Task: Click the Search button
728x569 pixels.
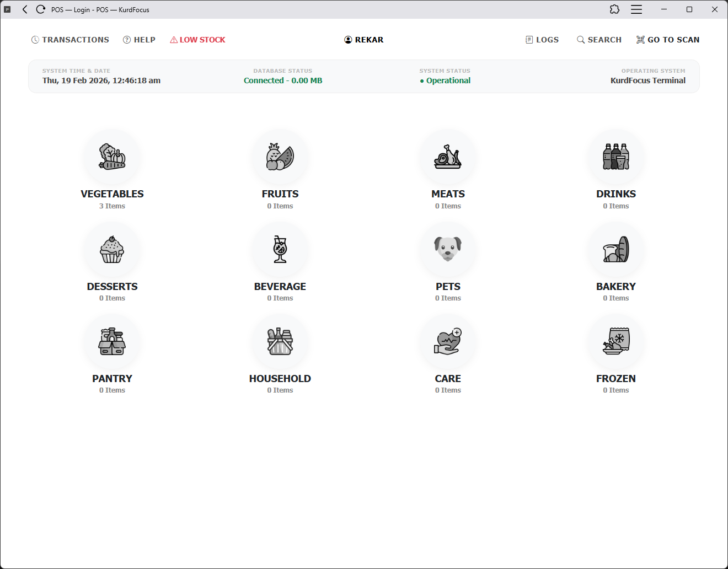Action: [x=599, y=40]
